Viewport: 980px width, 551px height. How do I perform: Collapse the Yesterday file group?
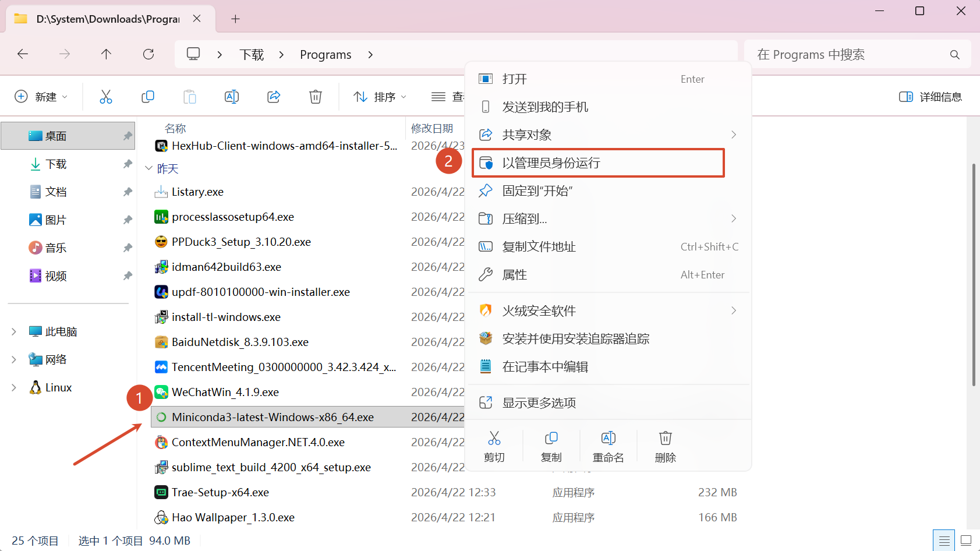(148, 168)
